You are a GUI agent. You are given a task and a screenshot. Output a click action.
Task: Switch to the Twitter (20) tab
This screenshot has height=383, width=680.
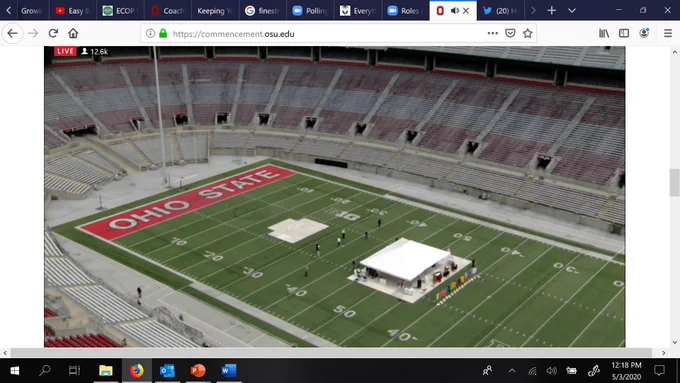pos(501,11)
